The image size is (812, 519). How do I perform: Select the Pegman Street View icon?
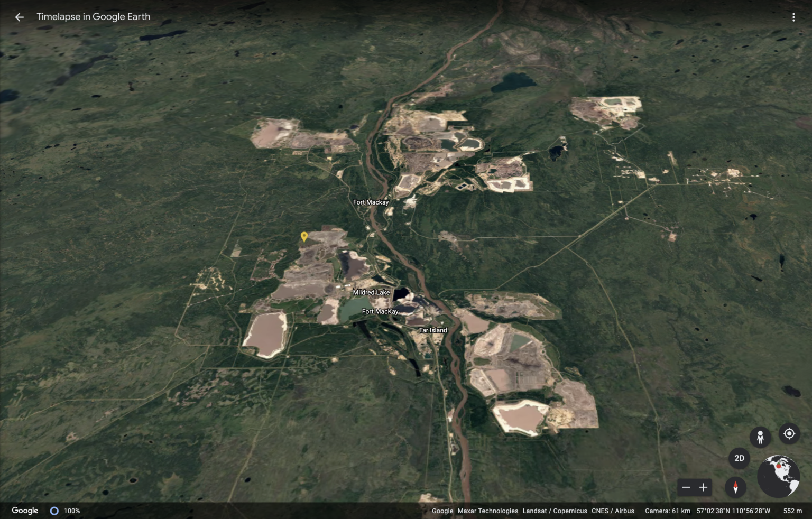(760, 437)
